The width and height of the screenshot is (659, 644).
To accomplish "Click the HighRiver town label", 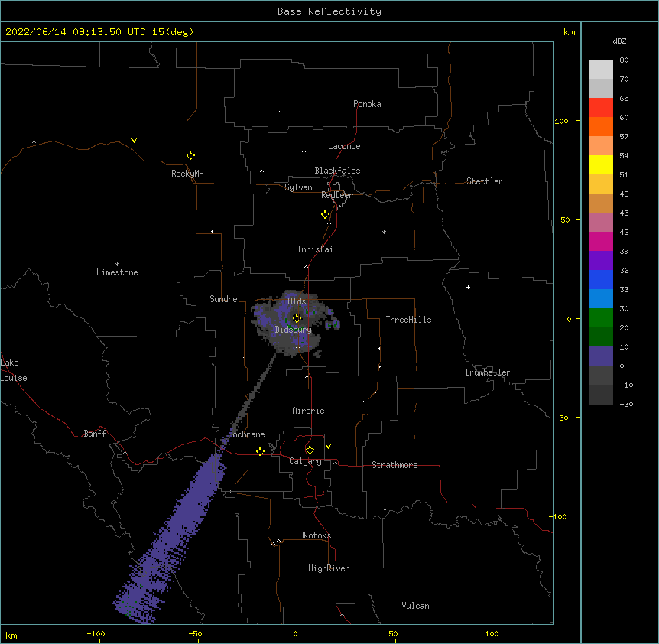I will (x=329, y=568).
